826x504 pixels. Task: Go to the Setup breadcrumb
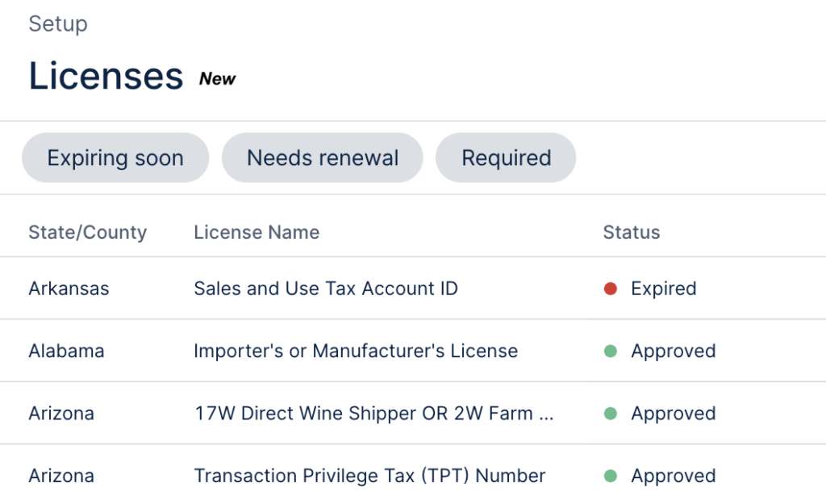[x=58, y=24]
